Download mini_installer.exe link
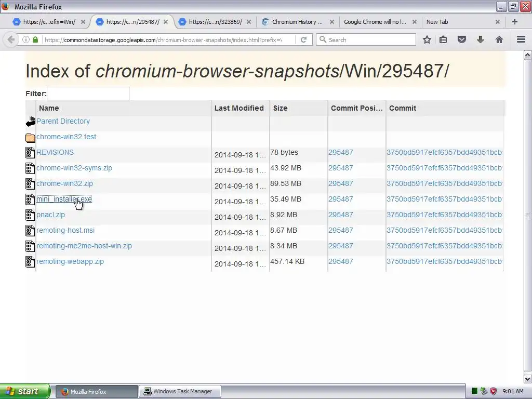 64,199
